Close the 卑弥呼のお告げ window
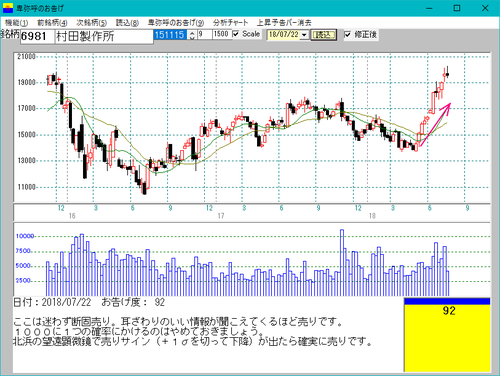Image resolution: width=500 pixels, height=376 pixels. click(485, 8)
